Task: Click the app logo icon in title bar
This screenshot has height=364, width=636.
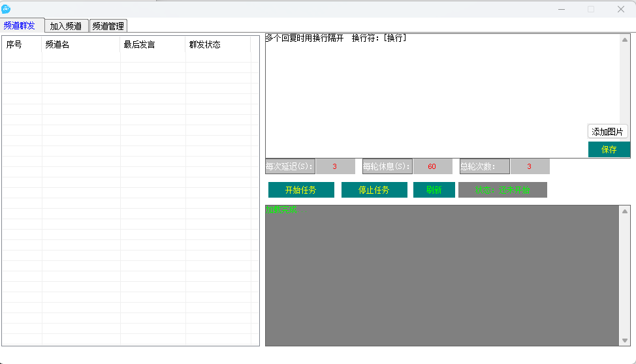Action: [6, 8]
